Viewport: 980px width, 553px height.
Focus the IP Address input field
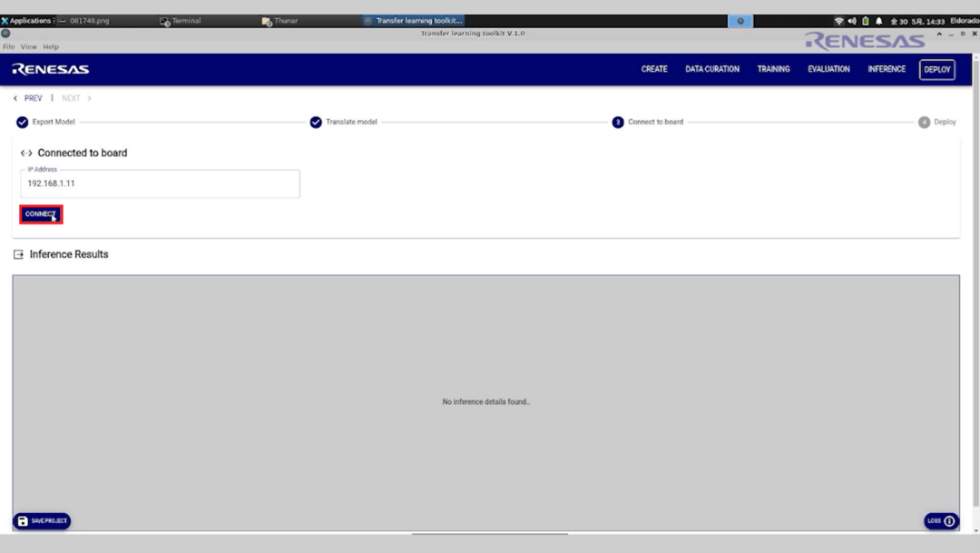tap(160, 183)
